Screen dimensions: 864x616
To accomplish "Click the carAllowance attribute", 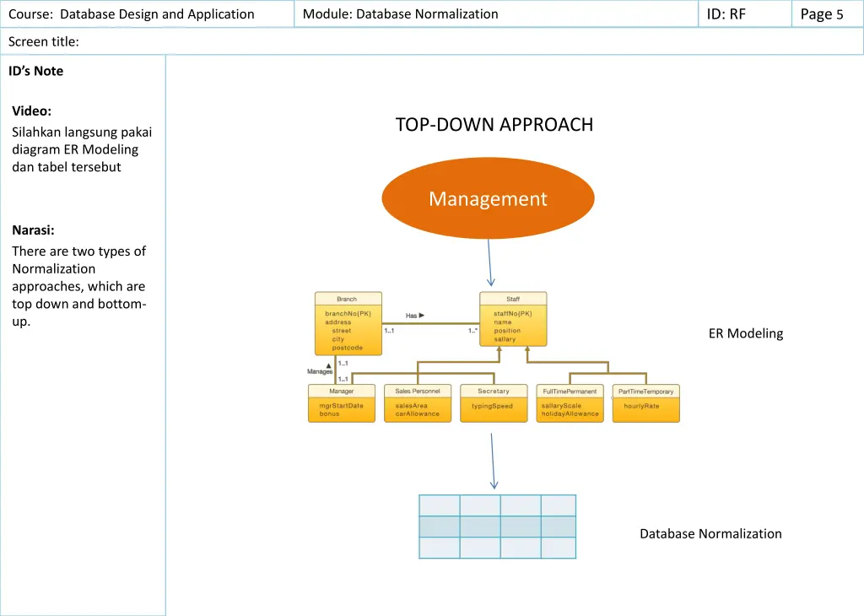I will (x=417, y=413).
